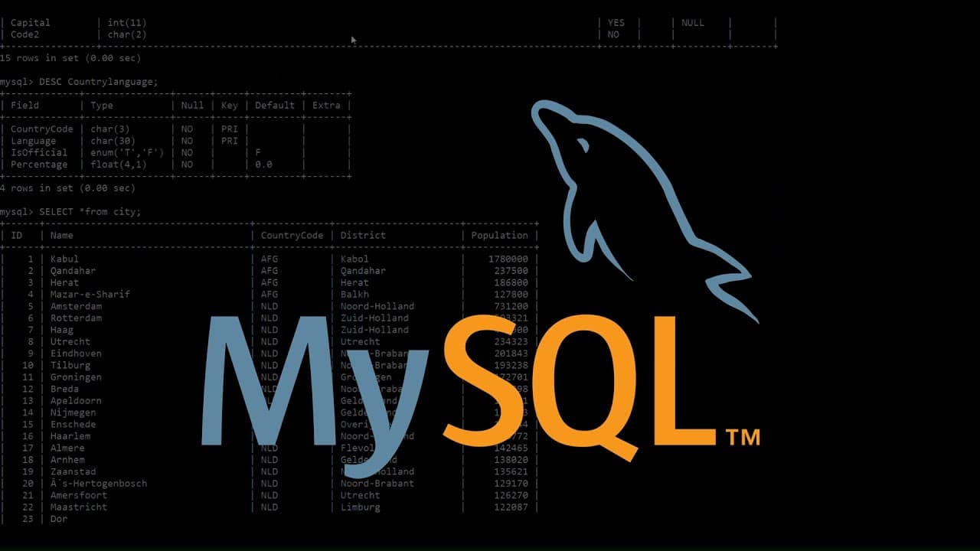The width and height of the screenshot is (980, 551).
Task: Select the city name 'Rotterdam'
Action: click(76, 318)
